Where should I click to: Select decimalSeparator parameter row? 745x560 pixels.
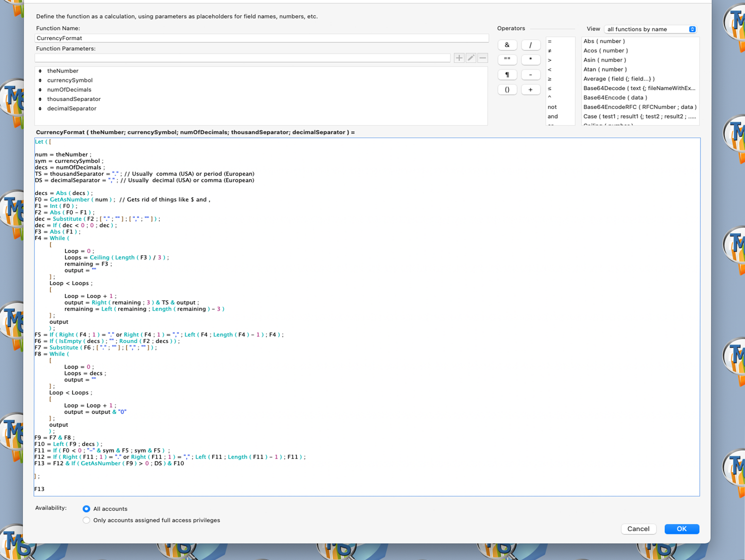tap(261, 108)
